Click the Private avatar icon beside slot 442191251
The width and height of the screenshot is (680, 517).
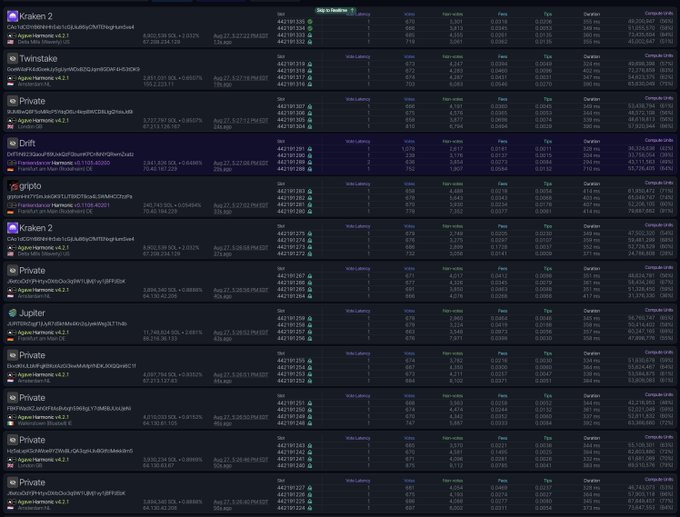coord(13,398)
